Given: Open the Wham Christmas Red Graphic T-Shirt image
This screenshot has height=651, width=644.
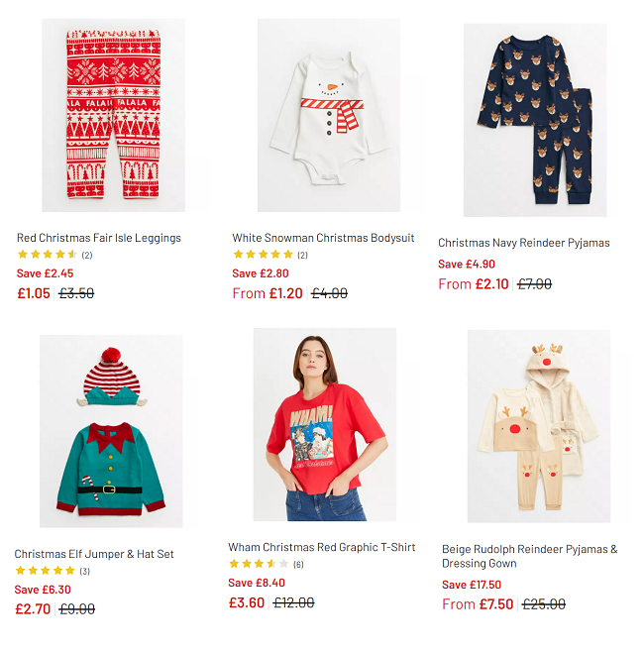Looking at the screenshot, I should click(x=325, y=426).
